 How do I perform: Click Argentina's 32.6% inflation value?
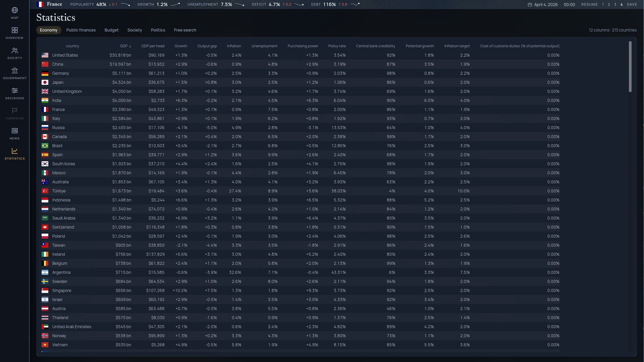tap(235, 273)
